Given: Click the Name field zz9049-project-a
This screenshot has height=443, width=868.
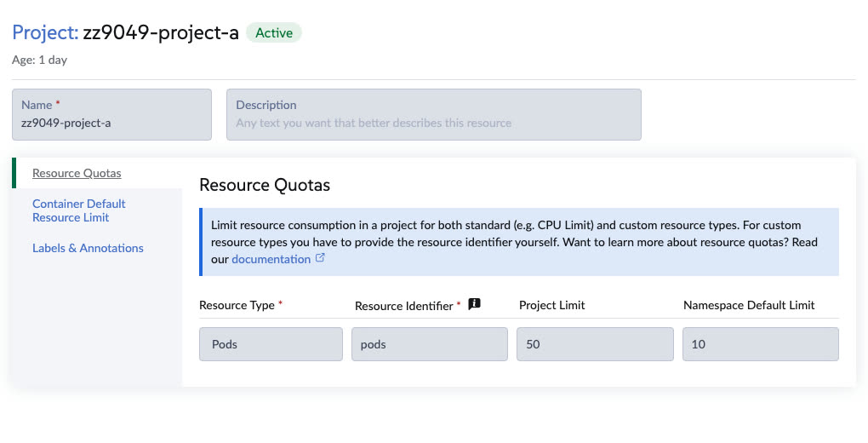Looking at the screenshot, I should coord(111,115).
